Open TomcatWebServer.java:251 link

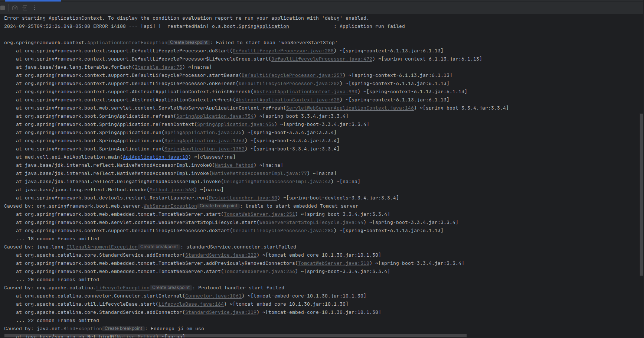click(259, 214)
